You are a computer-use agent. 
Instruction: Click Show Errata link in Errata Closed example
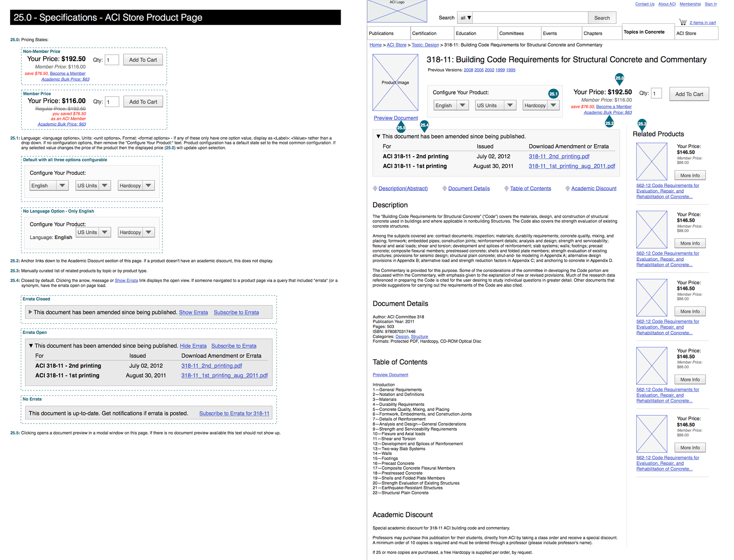pos(193,312)
